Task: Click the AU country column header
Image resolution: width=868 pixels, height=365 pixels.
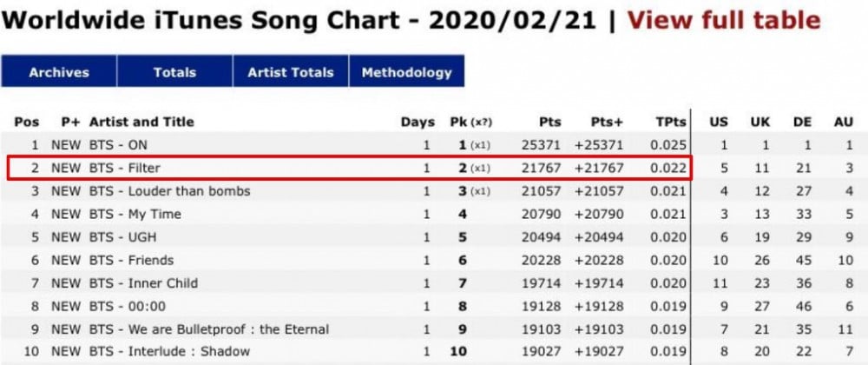Action: [x=843, y=122]
